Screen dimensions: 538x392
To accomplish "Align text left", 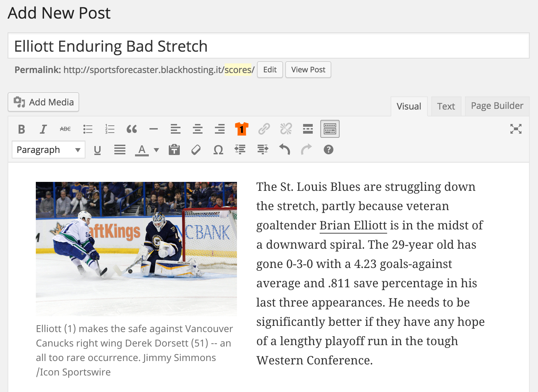I will click(176, 129).
